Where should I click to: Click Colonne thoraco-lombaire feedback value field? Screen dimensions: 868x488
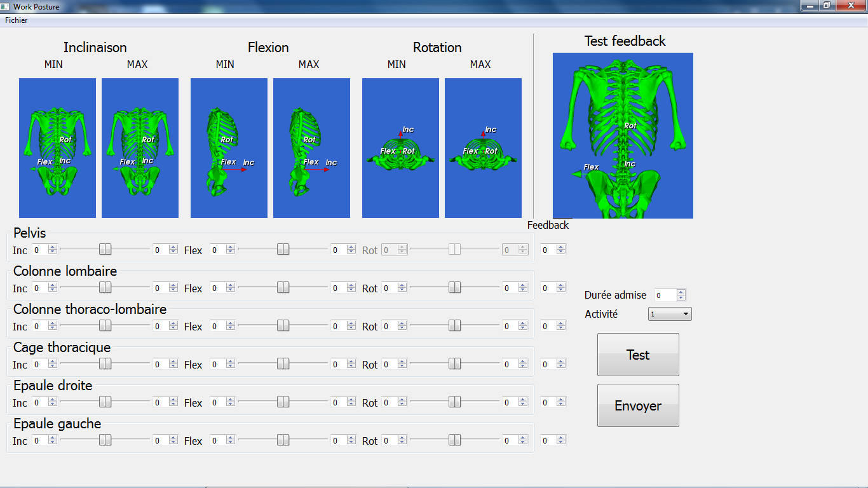click(x=548, y=326)
